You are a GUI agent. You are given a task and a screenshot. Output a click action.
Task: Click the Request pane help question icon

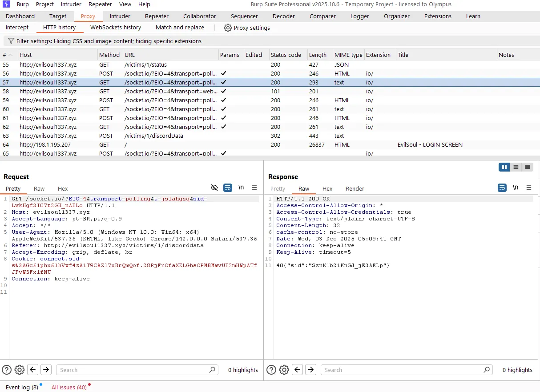tap(7, 370)
